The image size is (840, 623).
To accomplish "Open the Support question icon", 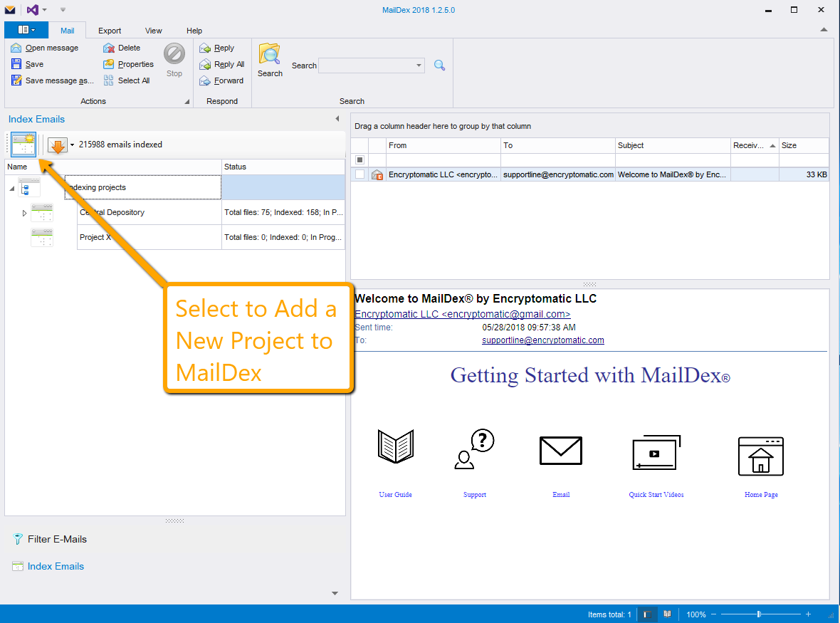I will pos(475,449).
